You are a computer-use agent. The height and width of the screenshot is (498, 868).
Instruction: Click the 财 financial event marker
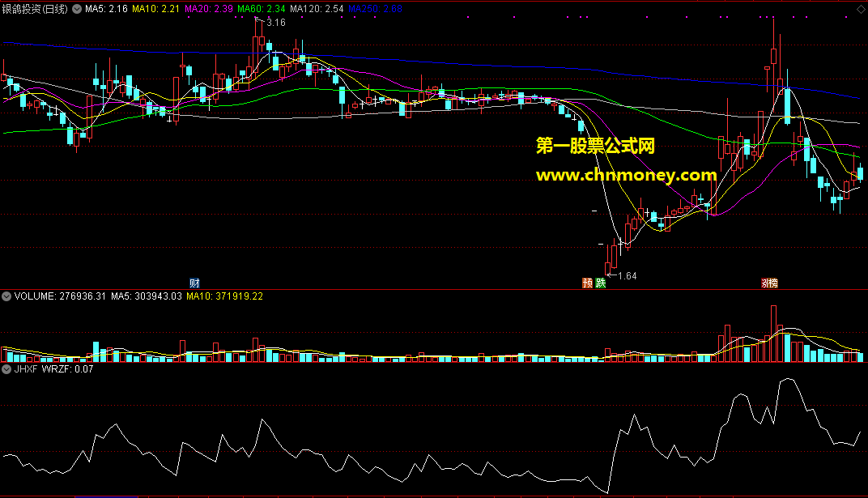pyautogui.click(x=194, y=283)
